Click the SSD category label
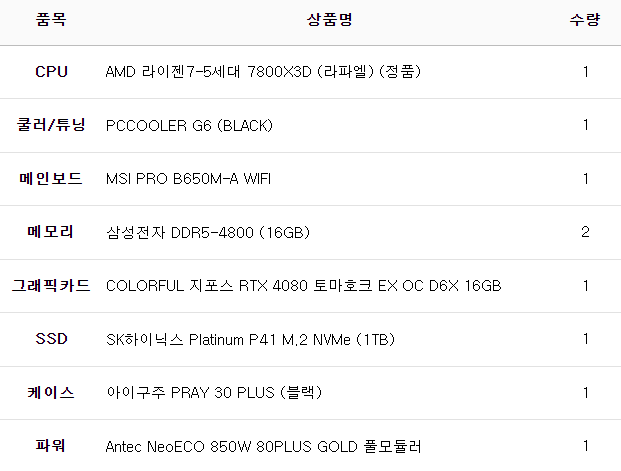This screenshot has height=471, width=621. (51, 339)
